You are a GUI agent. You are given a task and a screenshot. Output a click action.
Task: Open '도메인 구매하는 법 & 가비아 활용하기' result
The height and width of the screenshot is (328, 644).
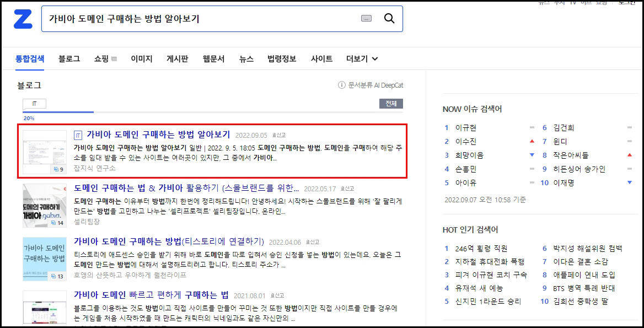point(186,188)
